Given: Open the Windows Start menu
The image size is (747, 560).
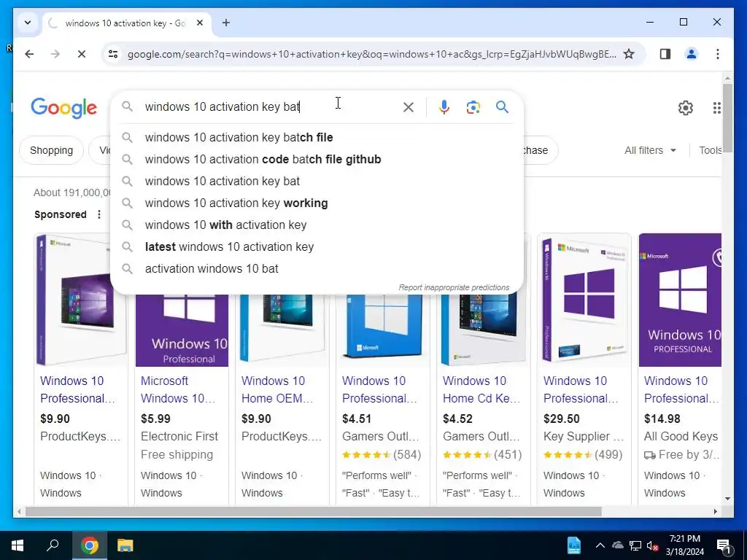Looking at the screenshot, I should tap(18, 545).
